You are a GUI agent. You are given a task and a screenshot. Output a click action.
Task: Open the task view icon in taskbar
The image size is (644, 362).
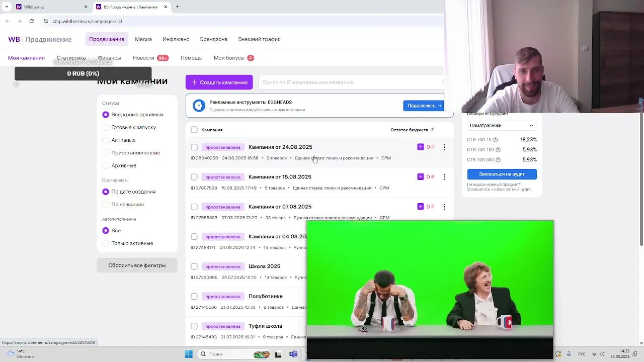pyautogui.click(x=278, y=354)
